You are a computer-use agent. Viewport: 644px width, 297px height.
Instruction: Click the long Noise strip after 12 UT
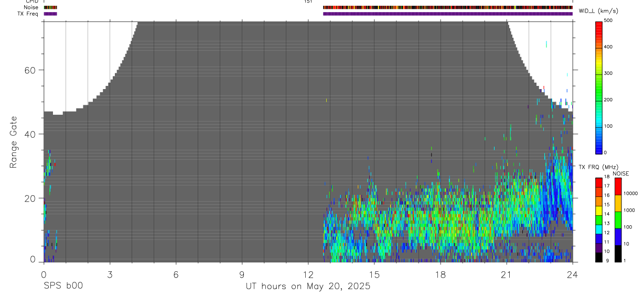448,7
